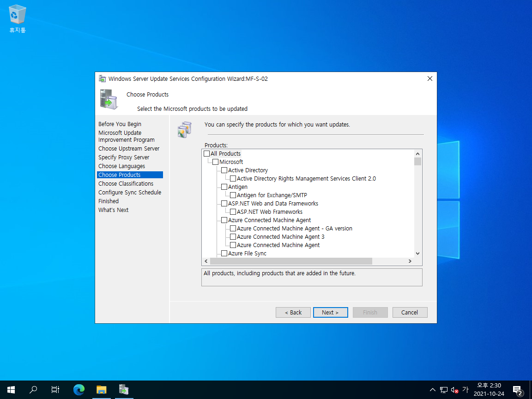The width and height of the screenshot is (532, 399).
Task: Select the Choose Products step
Action: click(130, 175)
